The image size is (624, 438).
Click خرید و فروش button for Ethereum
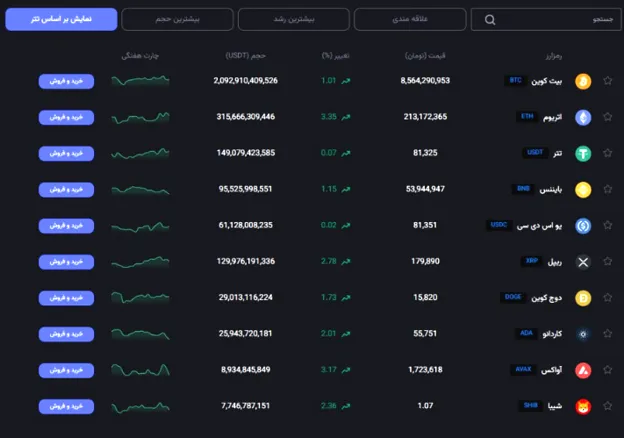66,117
